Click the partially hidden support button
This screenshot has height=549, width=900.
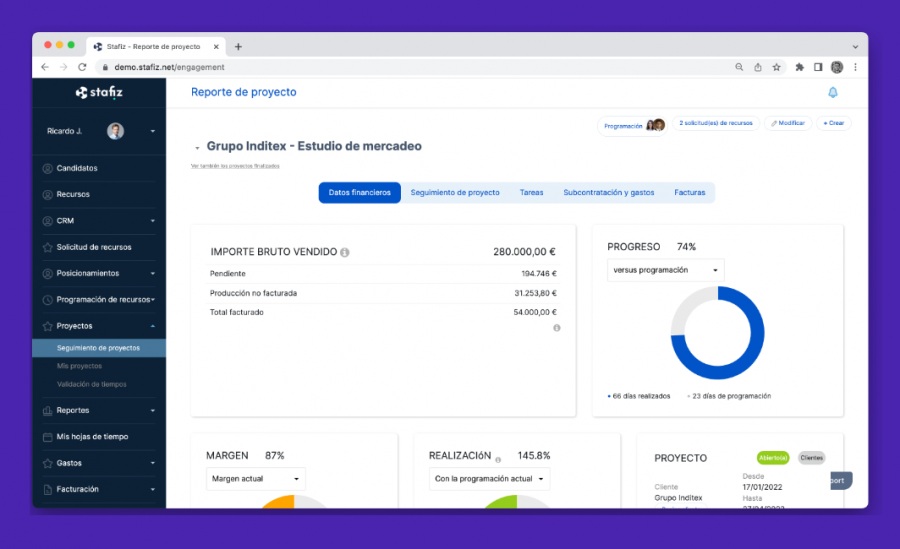[841, 481]
